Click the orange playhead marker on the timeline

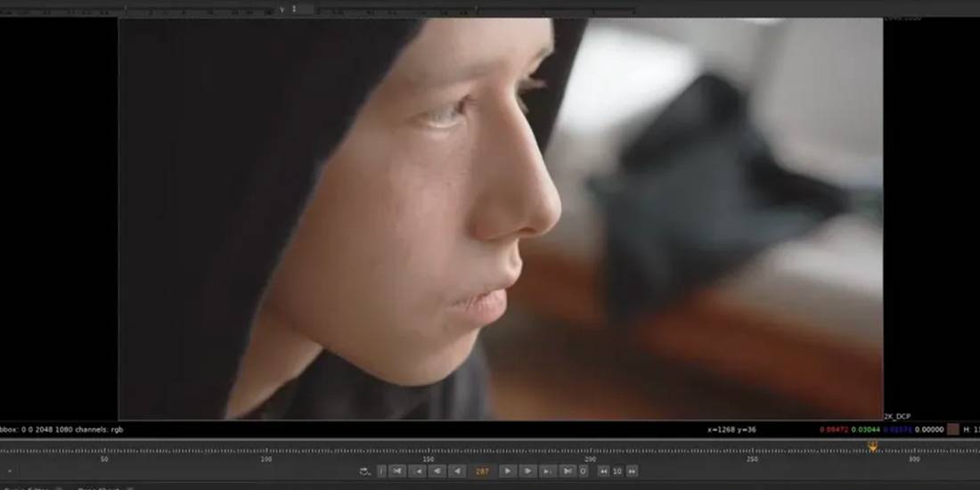coord(872,445)
